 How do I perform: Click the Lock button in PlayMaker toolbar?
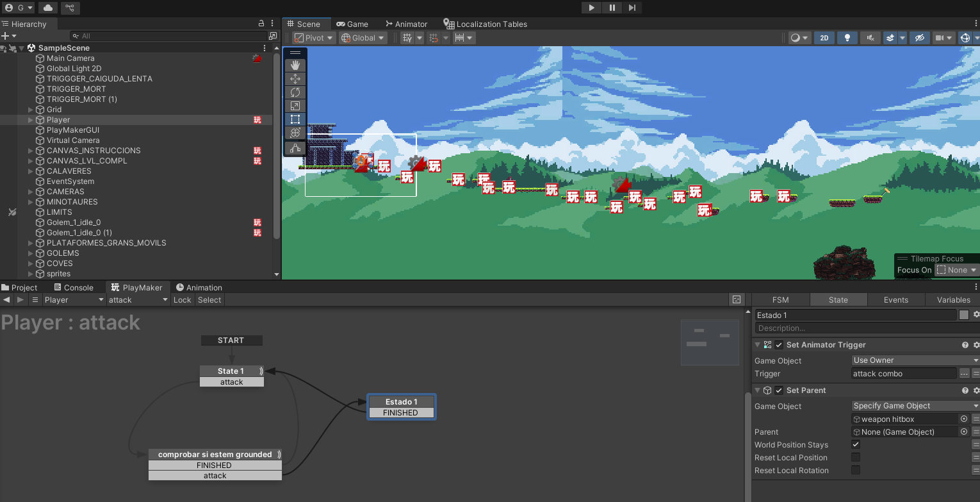(x=182, y=299)
